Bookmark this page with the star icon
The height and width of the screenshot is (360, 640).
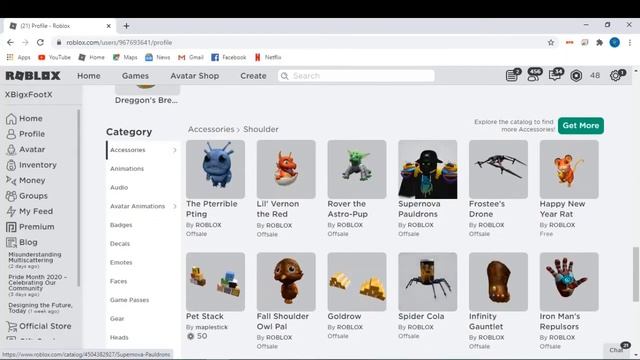(x=551, y=42)
